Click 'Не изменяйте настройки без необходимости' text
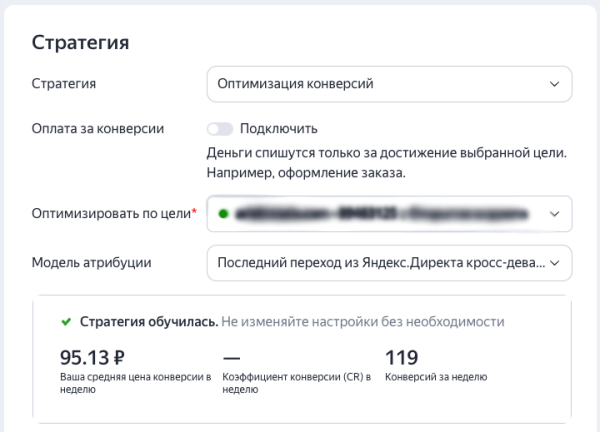 (363, 322)
